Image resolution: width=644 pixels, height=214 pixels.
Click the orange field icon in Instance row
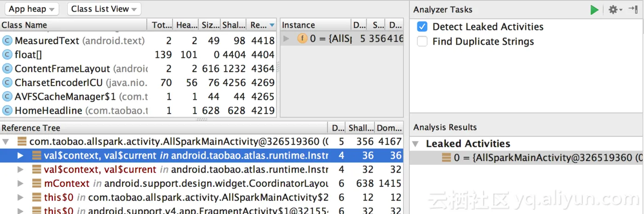(302, 39)
